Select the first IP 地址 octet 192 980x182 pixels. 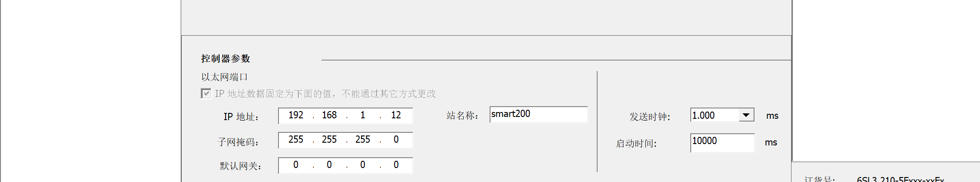(x=296, y=116)
